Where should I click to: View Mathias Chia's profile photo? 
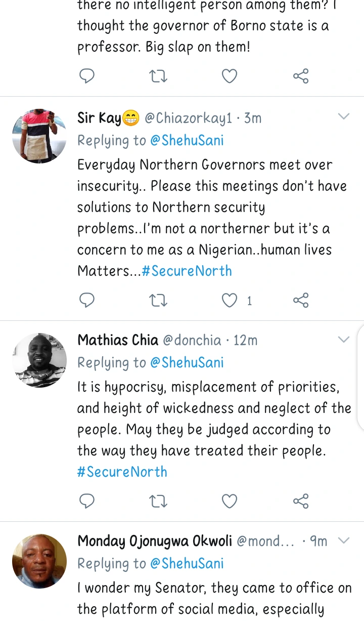click(x=39, y=360)
